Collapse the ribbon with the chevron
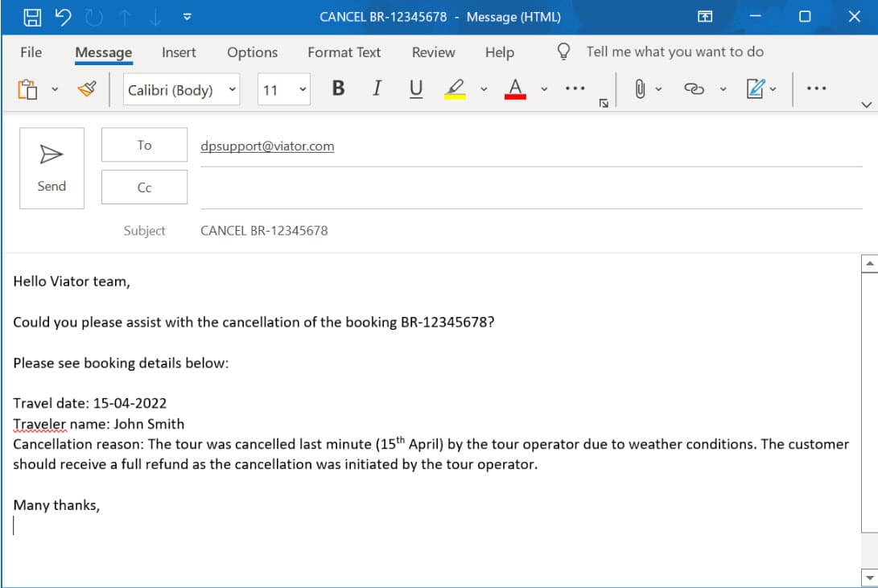Image resolution: width=878 pixels, height=588 pixels. (x=866, y=105)
